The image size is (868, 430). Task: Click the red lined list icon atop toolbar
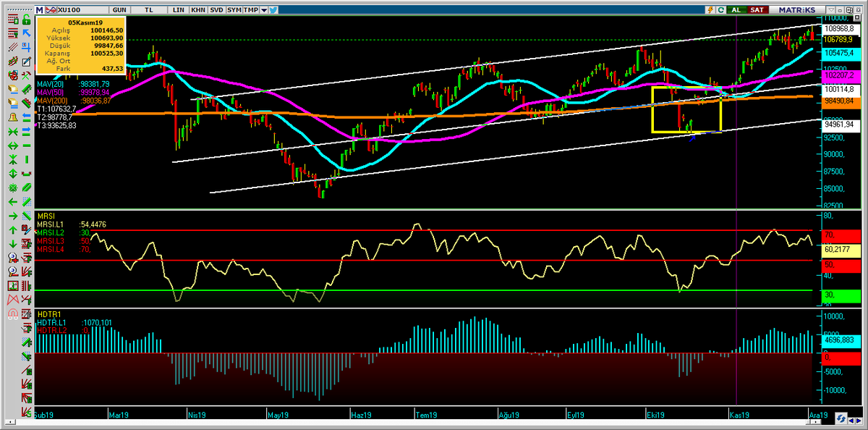tap(13, 19)
